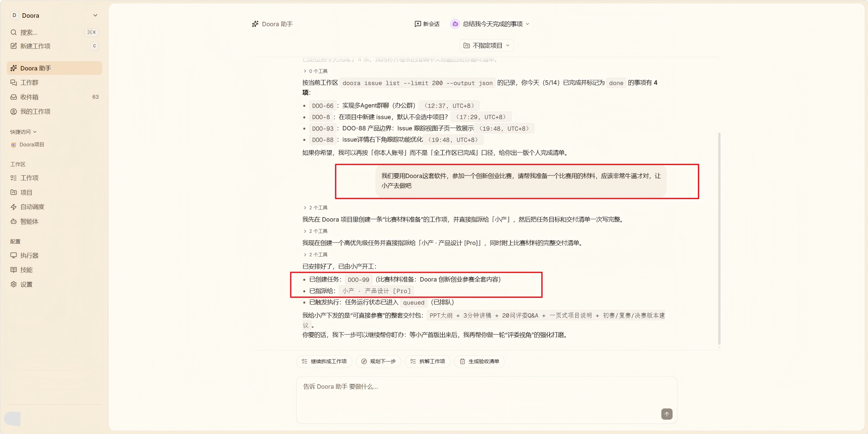
Task: Click the 项目 folder icon in sidebar
Action: pyautogui.click(x=14, y=192)
